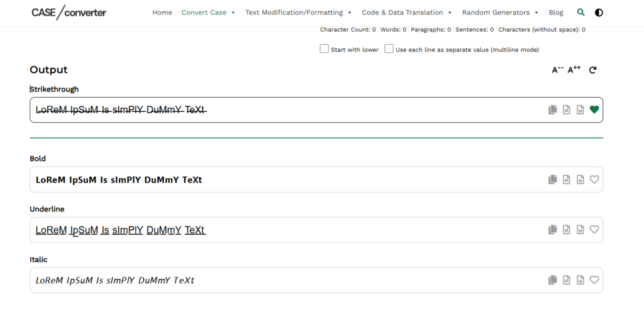Open site search via magnifier icon
The width and height of the screenshot is (644, 312).
pyautogui.click(x=580, y=13)
